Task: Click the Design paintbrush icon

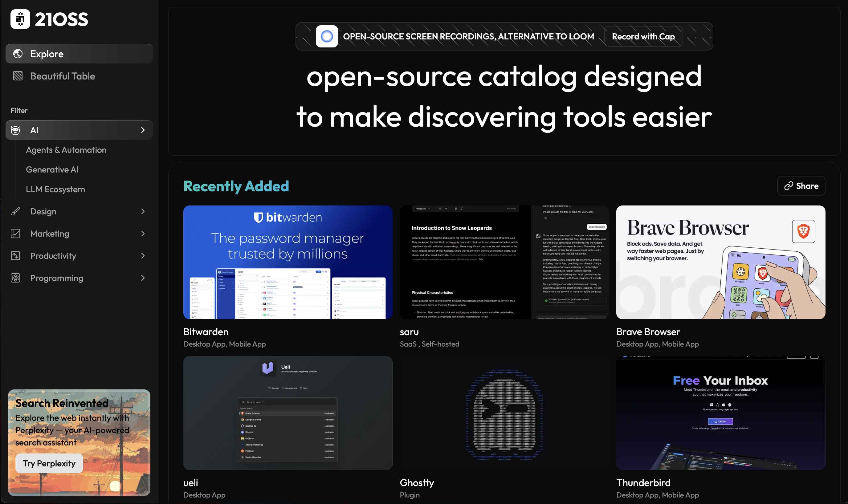Action: click(16, 211)
